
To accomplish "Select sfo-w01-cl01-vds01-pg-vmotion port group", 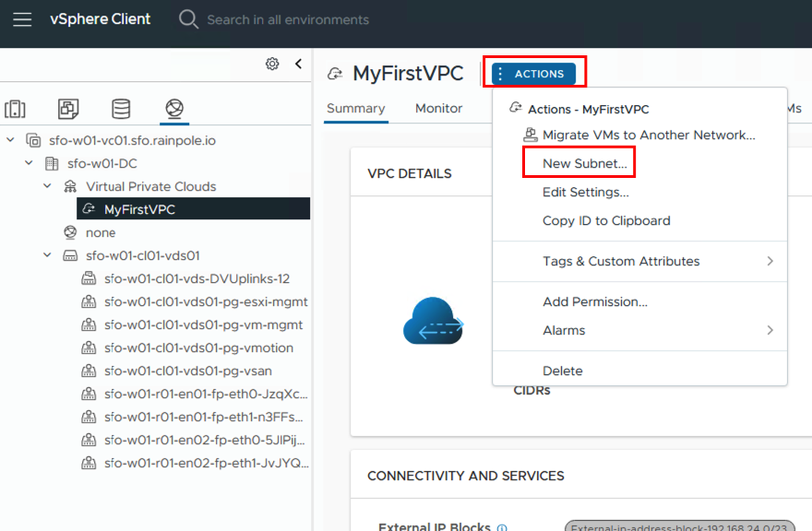I will [198, 348].
